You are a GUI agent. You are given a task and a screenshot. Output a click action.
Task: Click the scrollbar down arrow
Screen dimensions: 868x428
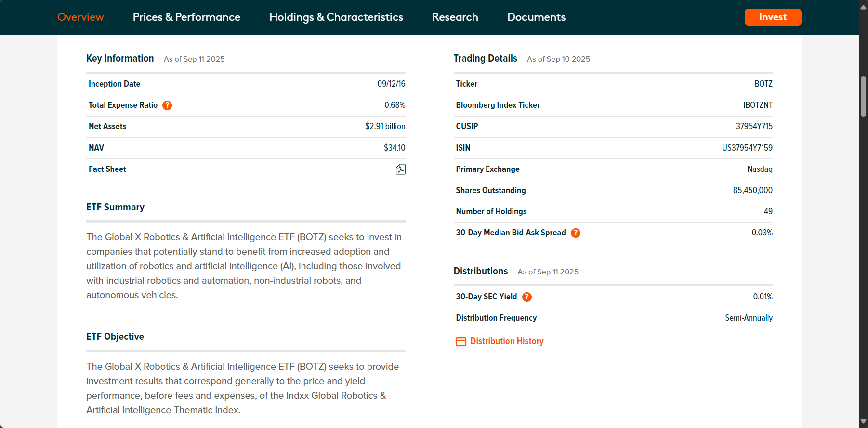(x=863, y=422)
